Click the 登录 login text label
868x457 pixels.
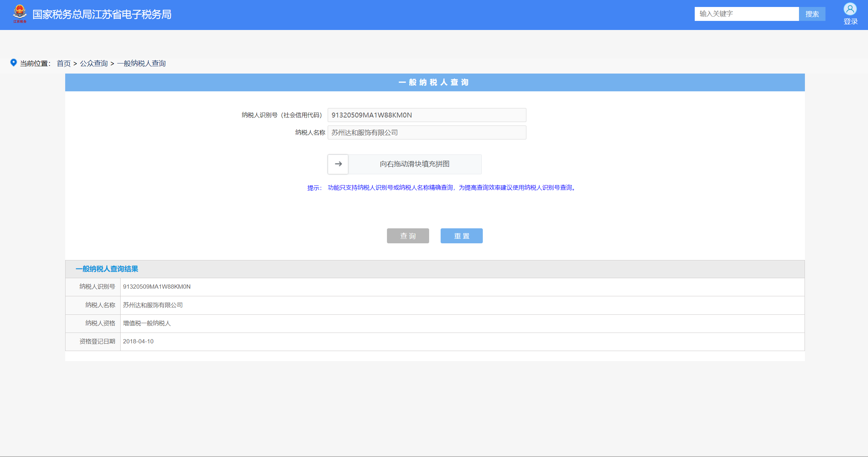[850, 22]
